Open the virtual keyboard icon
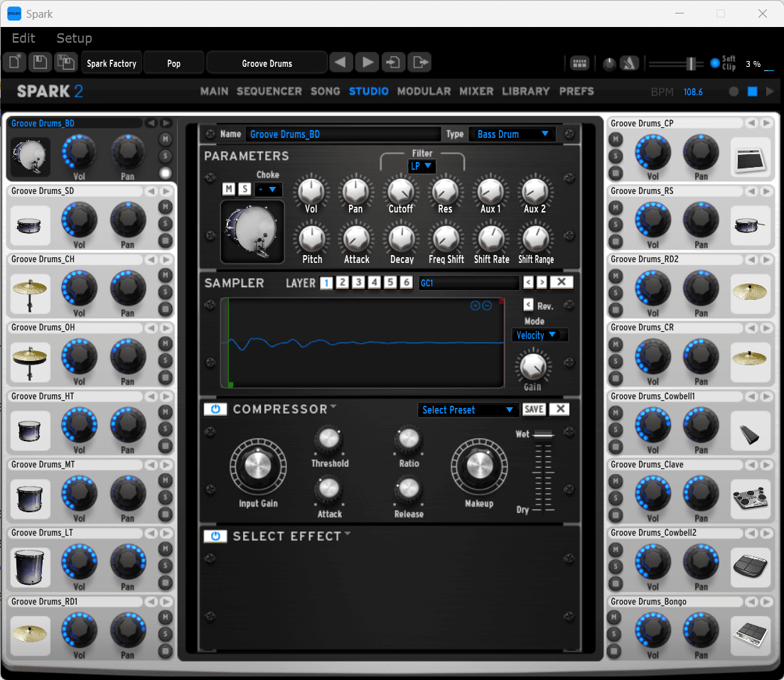Screen dimensions: 784x680 (580, 63)
